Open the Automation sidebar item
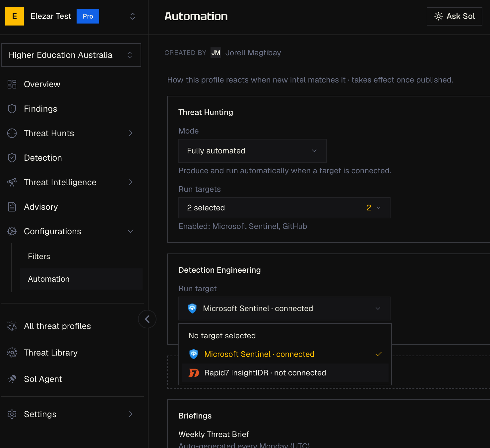 click(81, 279)
